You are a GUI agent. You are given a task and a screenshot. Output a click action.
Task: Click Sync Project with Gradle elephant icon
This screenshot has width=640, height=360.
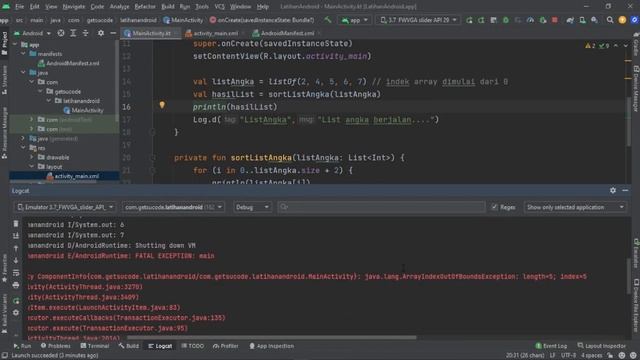570,20
